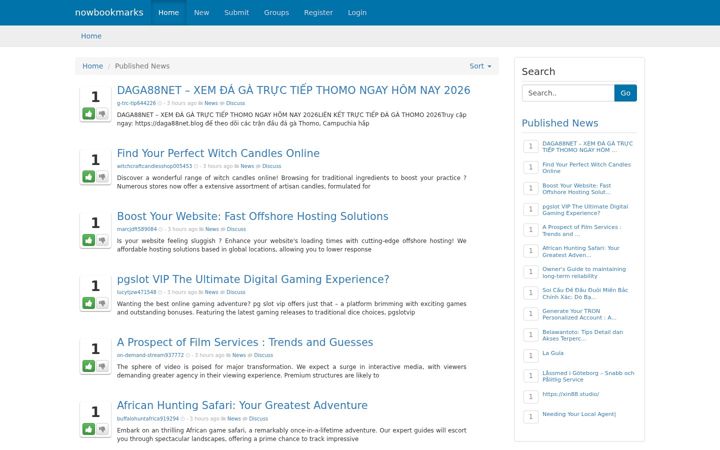Viewport: 720px width, 450px height.
Task: Downvote the DAGA88NET post
Action: (102, 113)
